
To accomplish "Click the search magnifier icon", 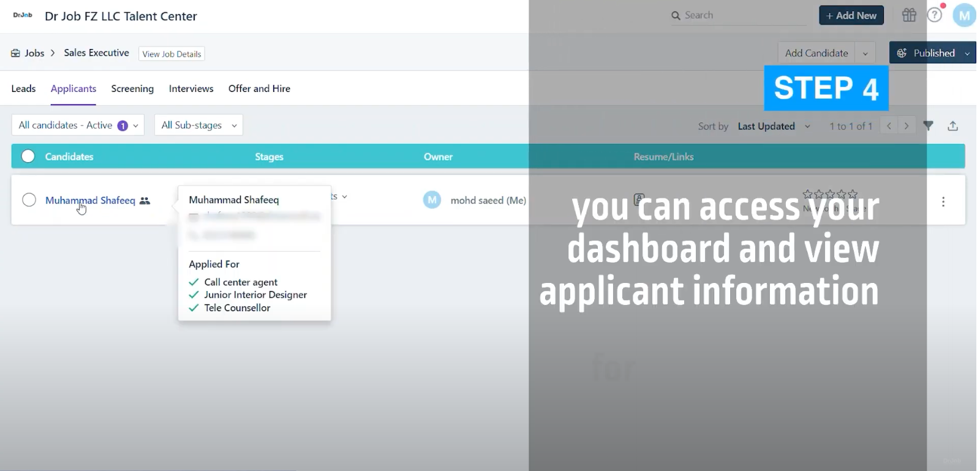I will point(676,15).
